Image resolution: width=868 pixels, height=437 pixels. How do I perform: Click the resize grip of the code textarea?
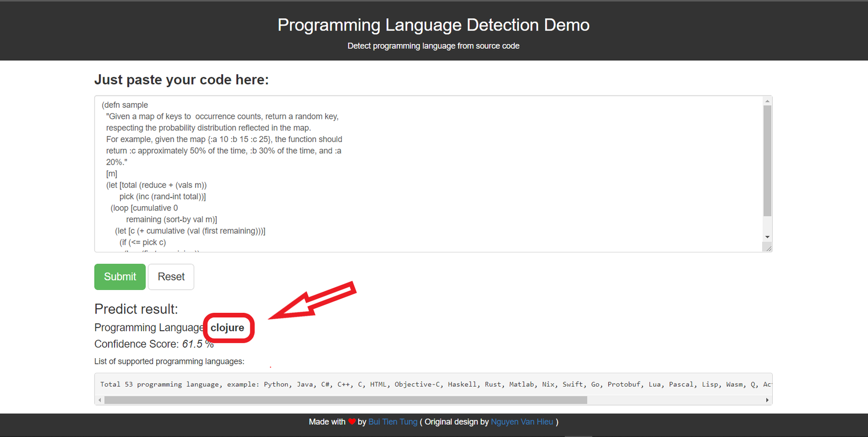pyautogui.click(x=768, y=248)
